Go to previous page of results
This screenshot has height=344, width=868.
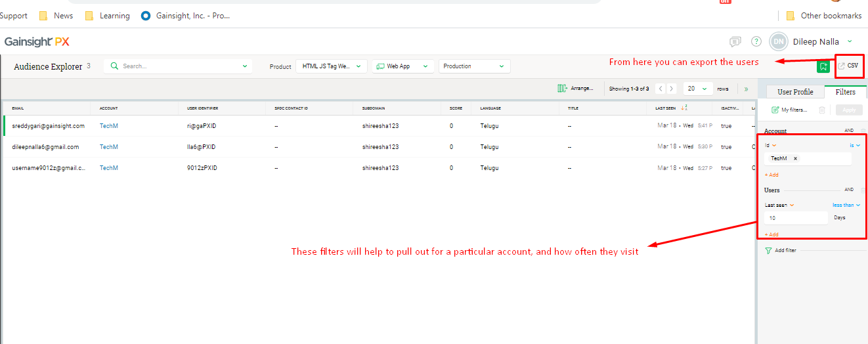tap(661, 89)
